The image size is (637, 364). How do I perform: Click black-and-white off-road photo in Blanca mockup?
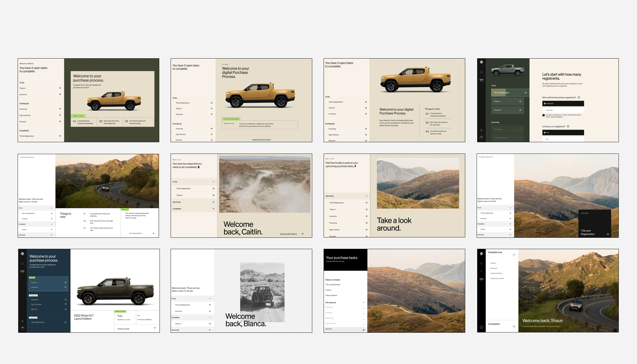[262, 292]
